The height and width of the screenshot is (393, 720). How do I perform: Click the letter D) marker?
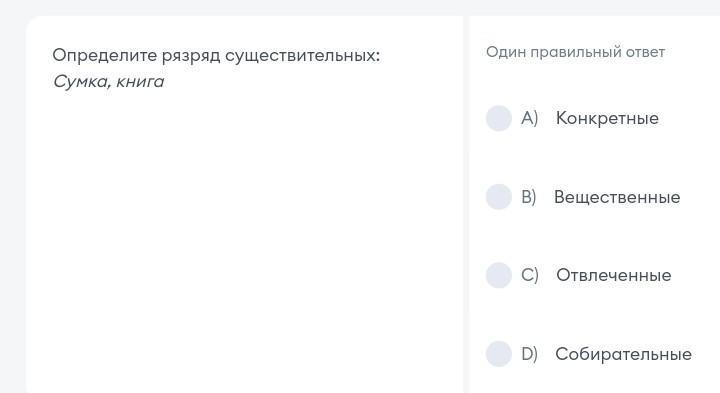point(529,354)
